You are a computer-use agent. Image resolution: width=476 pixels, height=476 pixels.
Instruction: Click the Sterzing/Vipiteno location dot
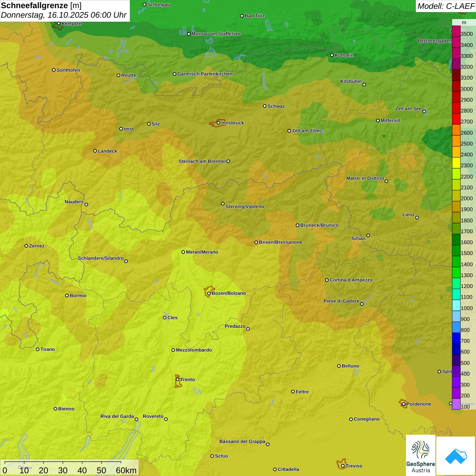click(x=223, y=204)
